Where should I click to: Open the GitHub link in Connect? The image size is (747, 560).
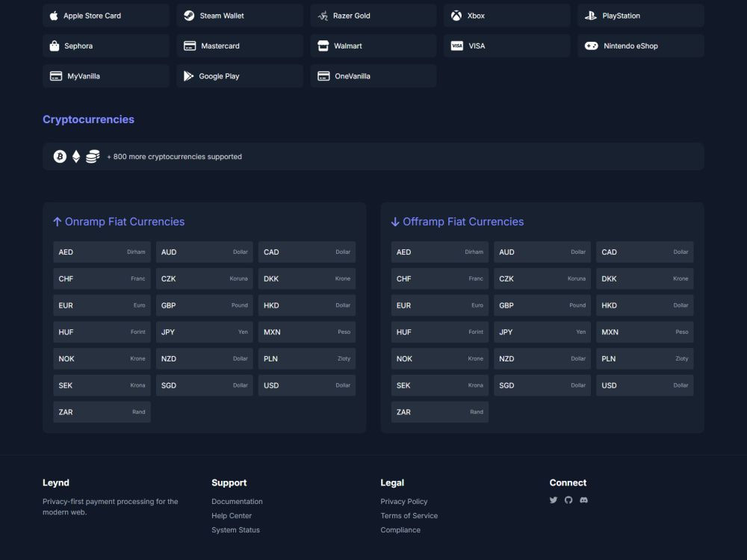click(568, 500)
